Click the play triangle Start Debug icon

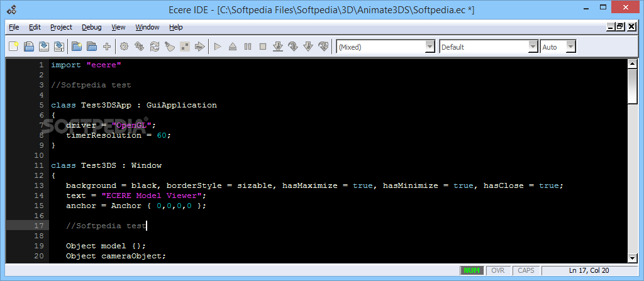pos(218,47)
